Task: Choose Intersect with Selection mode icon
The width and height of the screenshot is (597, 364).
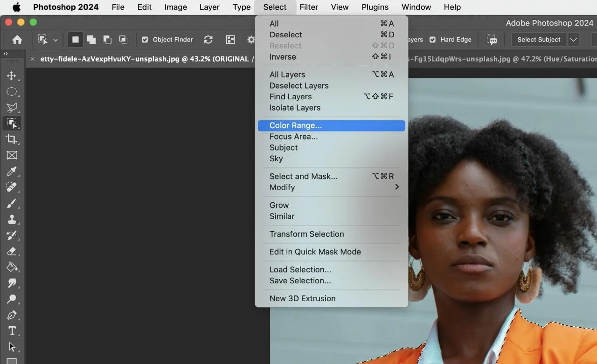Action: coord(123,40)
